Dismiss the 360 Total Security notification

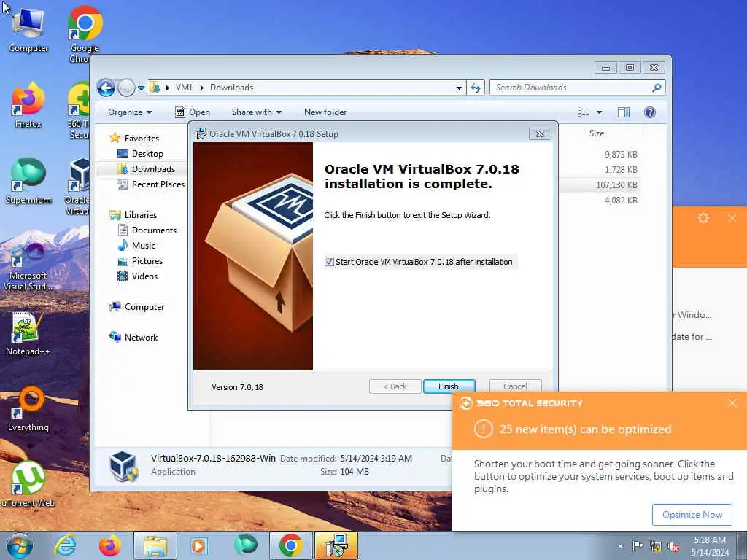(732, 403)
